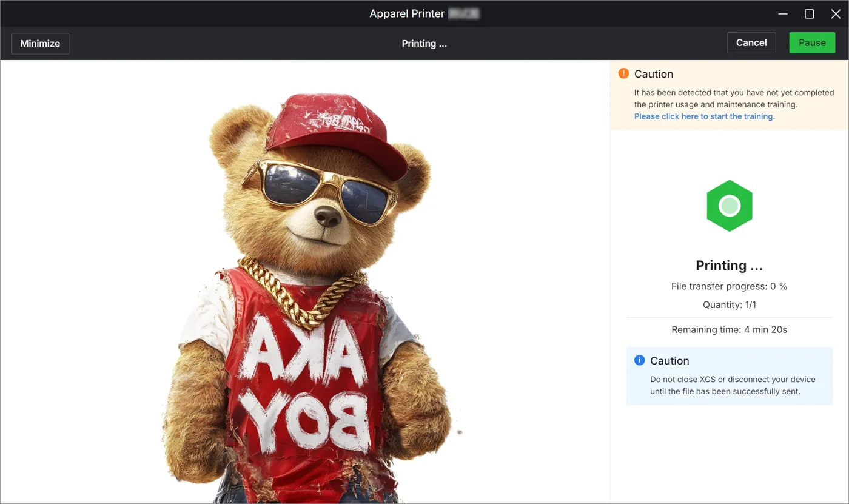This screenshot has height=504, width=849.
Task: Click the green hexagon printing status icon
Action: 729,206
